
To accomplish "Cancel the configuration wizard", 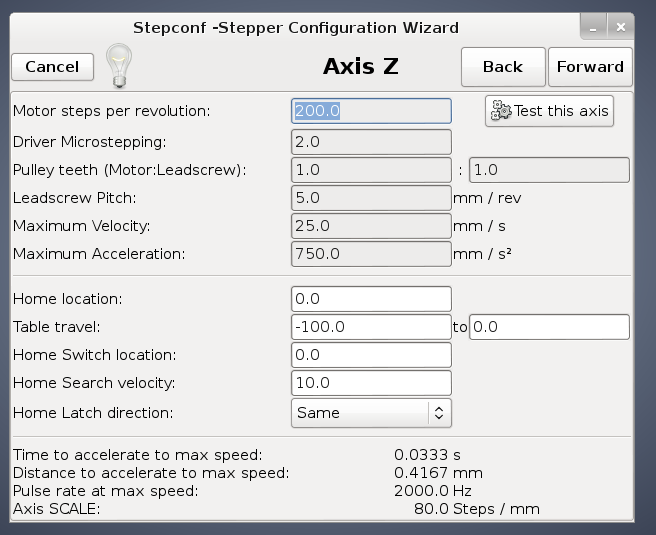I will click(x=52, y=67).
